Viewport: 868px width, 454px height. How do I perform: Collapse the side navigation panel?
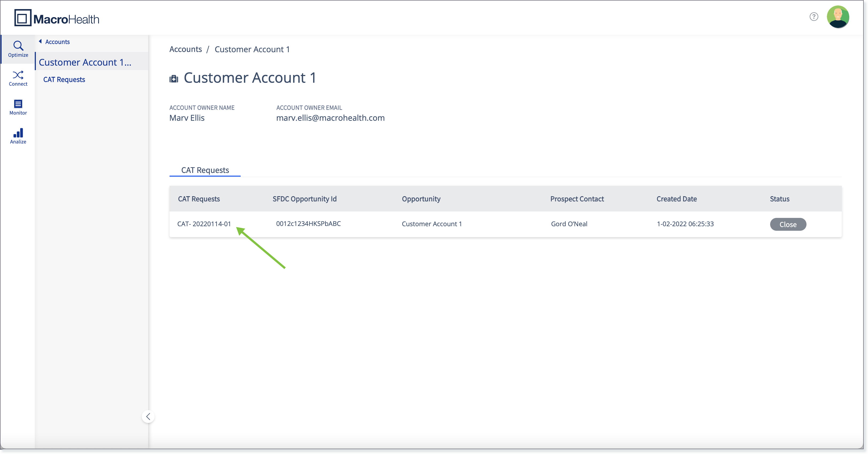click(x=148, y=417)
